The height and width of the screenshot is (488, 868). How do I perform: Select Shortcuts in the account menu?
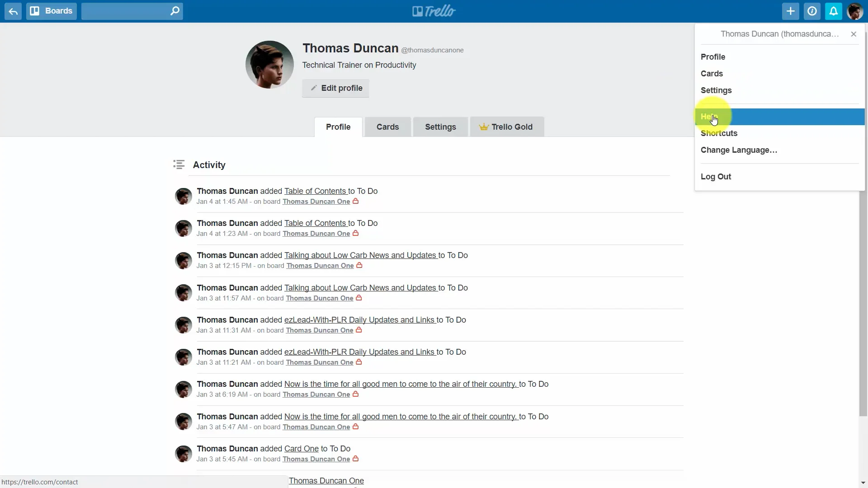pos(779,133)
